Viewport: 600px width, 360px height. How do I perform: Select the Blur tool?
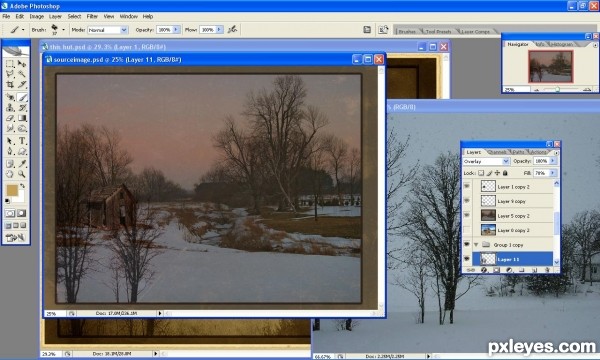point(10,129)
